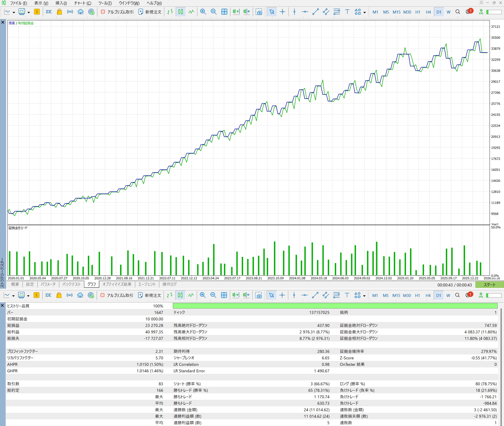Select the trendline tool in lower toolbar
The image size is (504, 426).
(x=315, y=295)
